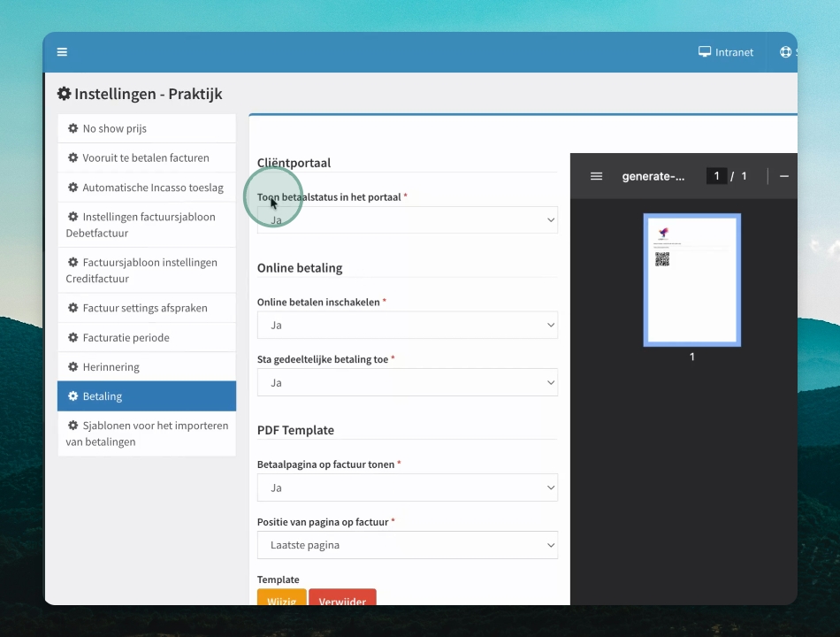Click the gear icon beside Facturatie periode
The image size is (840, 637).
coord(73,337)
